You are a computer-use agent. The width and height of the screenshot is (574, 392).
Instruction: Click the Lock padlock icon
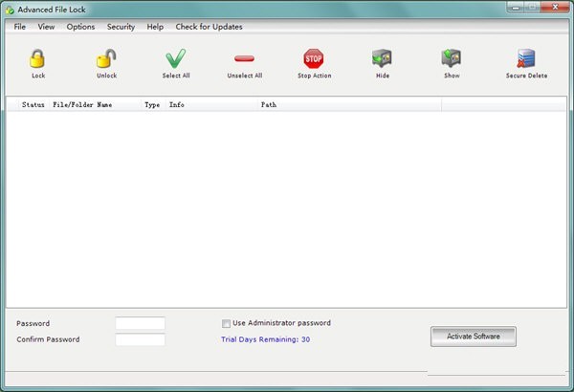[x=37, y=58]
